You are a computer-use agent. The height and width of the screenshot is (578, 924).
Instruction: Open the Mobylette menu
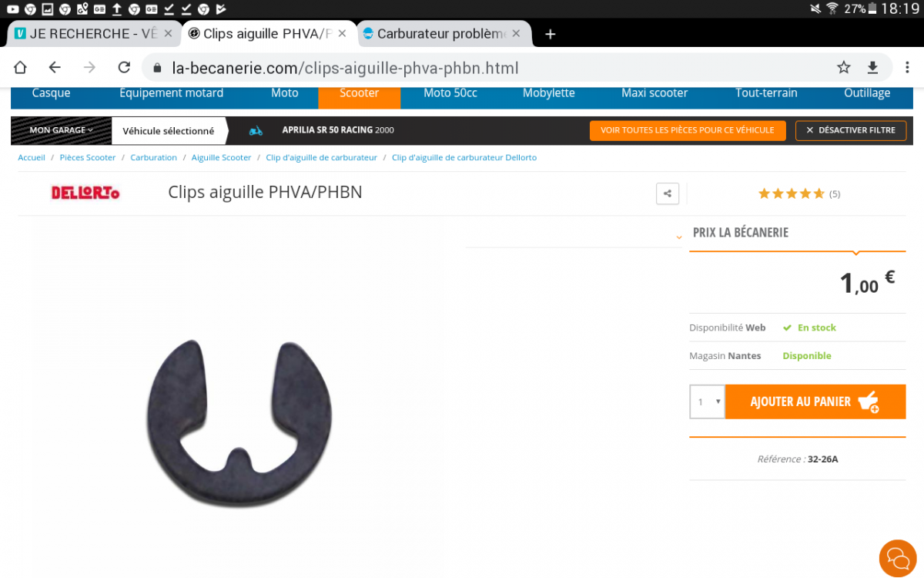[x=549, y=92]
